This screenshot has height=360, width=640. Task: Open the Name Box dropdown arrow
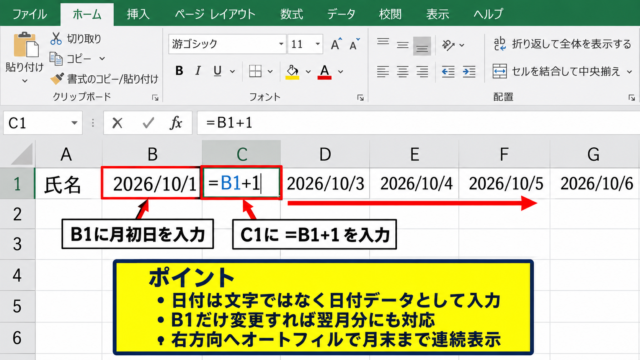tap(74, 123)
